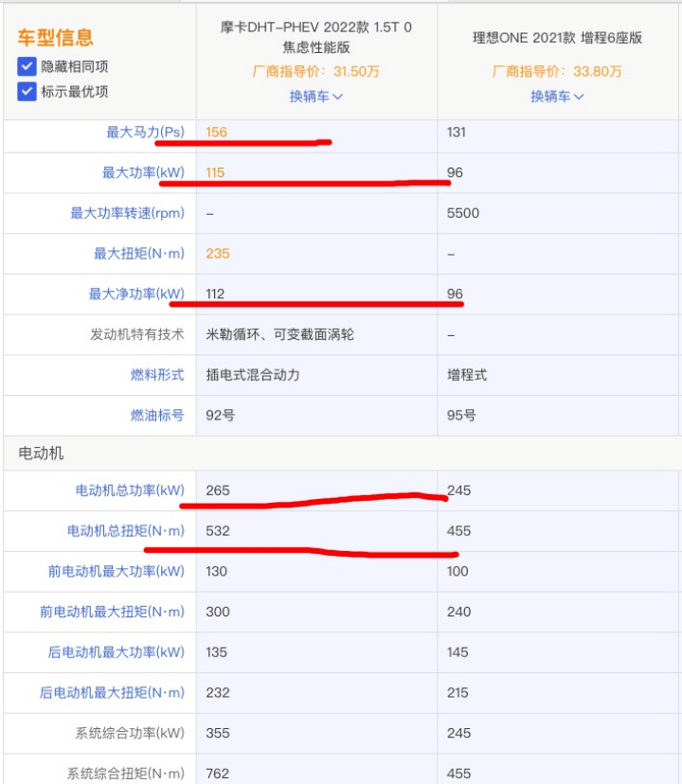
Task: Click the 前电动机最大功率(kW) link
Action: (117, 572)
